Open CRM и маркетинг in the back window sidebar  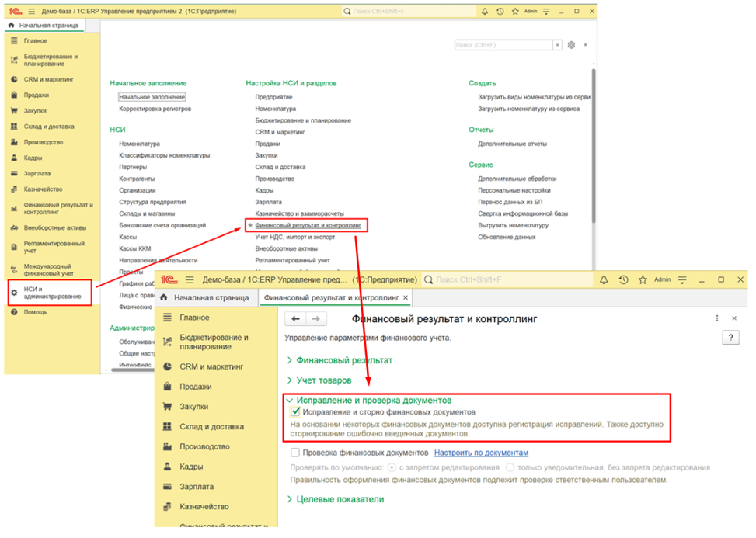[49, 79]
